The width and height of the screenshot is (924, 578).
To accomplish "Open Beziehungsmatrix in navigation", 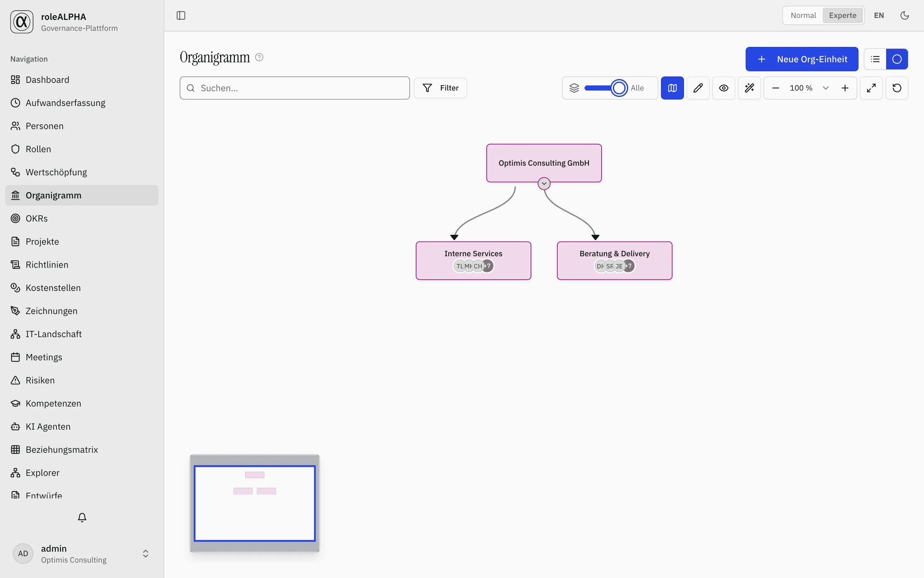I will [82, 450].
